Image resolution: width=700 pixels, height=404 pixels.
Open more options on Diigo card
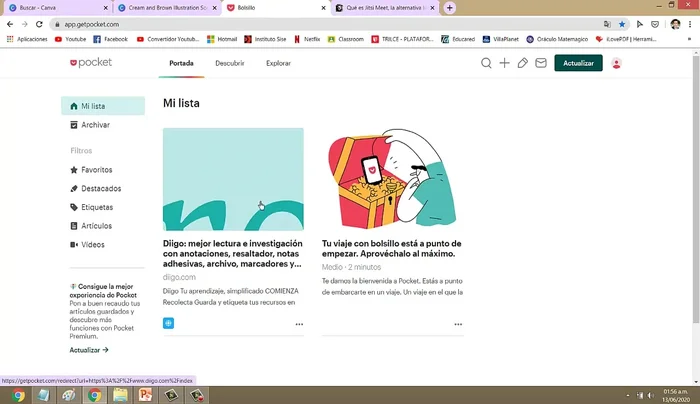(299, 324)
